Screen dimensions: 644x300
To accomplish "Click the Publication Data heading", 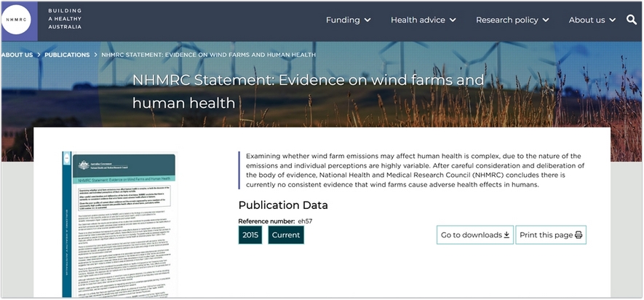I will (x=283, y=205).
